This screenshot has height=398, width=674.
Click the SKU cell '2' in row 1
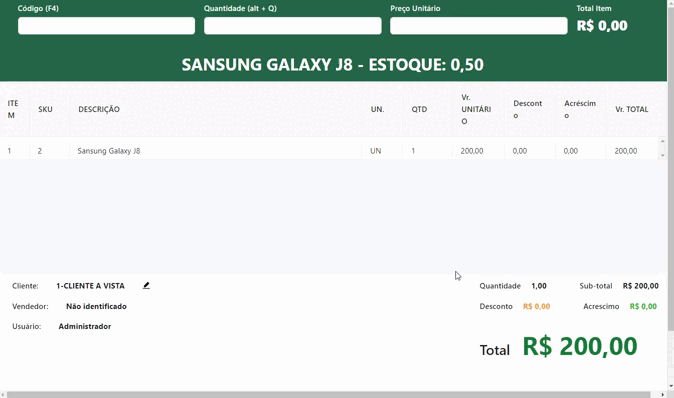(40, 151)
